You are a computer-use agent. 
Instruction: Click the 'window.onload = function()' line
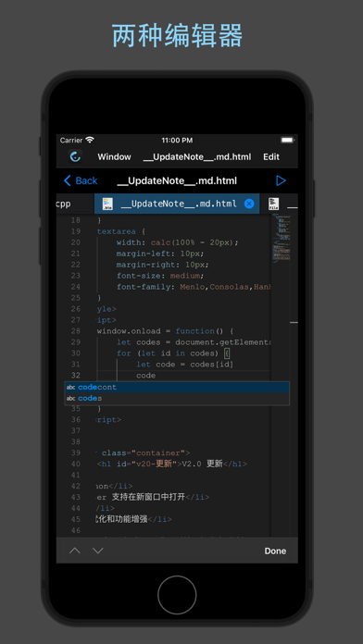pos(165,331)
